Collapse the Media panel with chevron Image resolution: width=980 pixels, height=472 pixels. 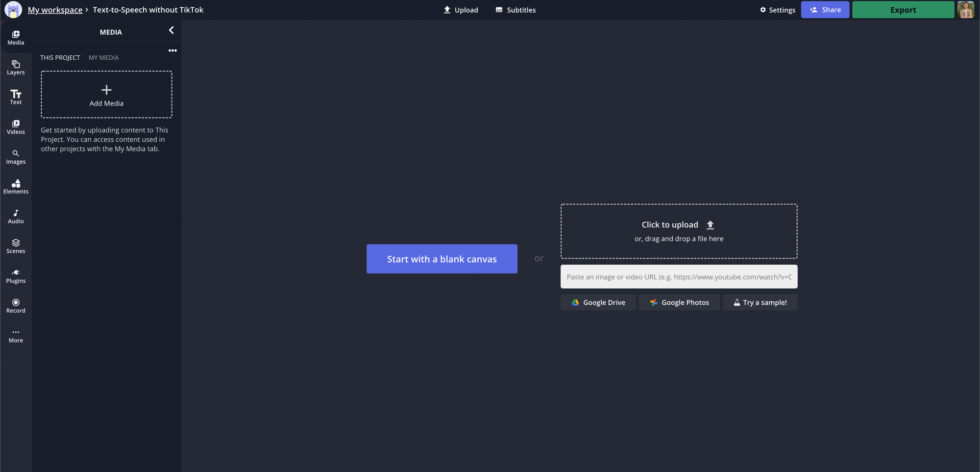[x=171, y=30]
